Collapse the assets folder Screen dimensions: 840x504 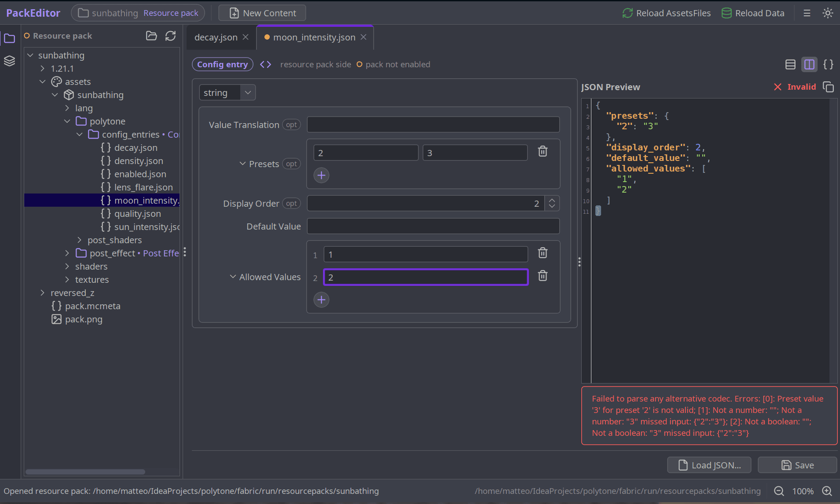click(x=42, y=82)
